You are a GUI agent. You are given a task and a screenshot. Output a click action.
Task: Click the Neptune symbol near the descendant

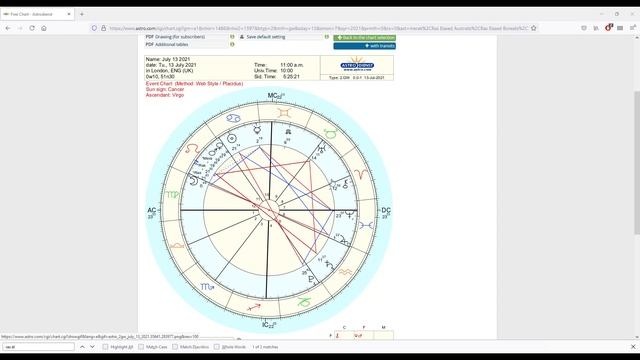tap(350, 214)
